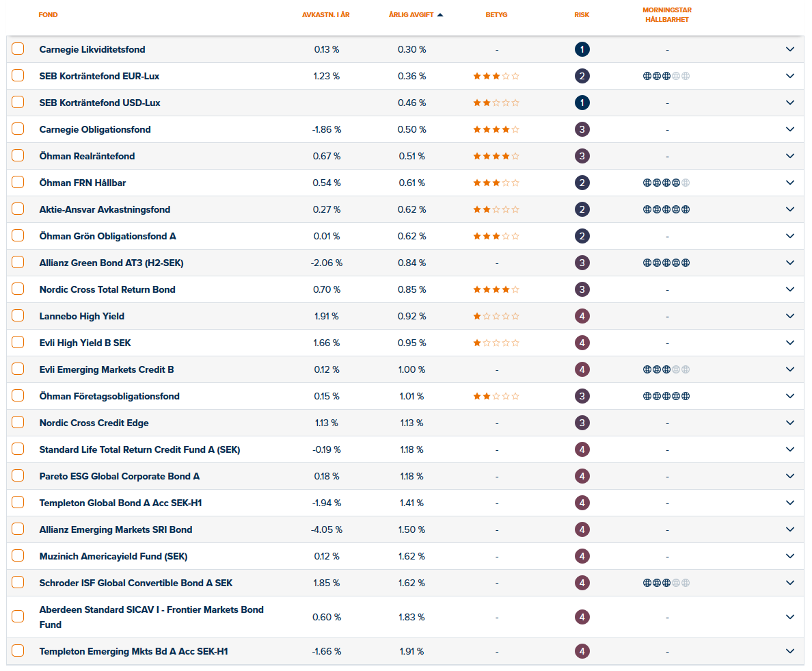
Task: Open details chevron for Aberdeen Standard Frontier Markets
Action: point(790,617)
